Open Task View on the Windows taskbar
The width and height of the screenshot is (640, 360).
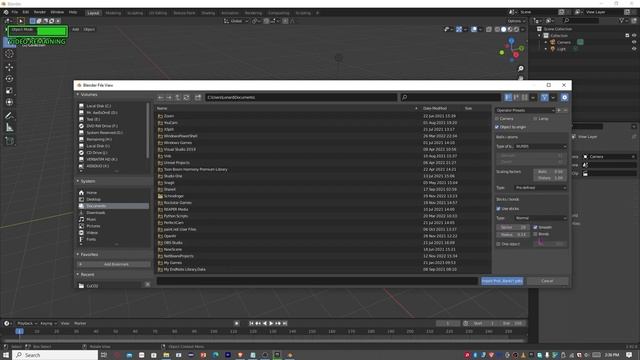(x=104, y=355)
